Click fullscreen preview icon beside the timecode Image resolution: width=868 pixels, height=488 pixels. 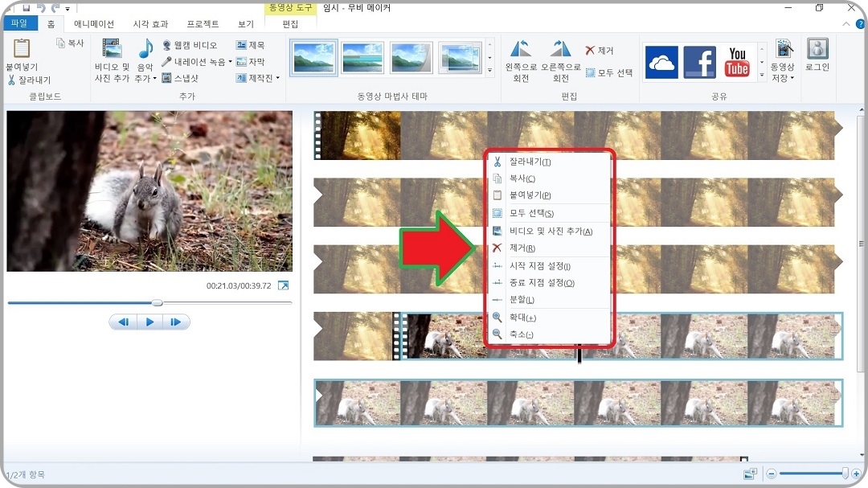(x=283, y=285)
